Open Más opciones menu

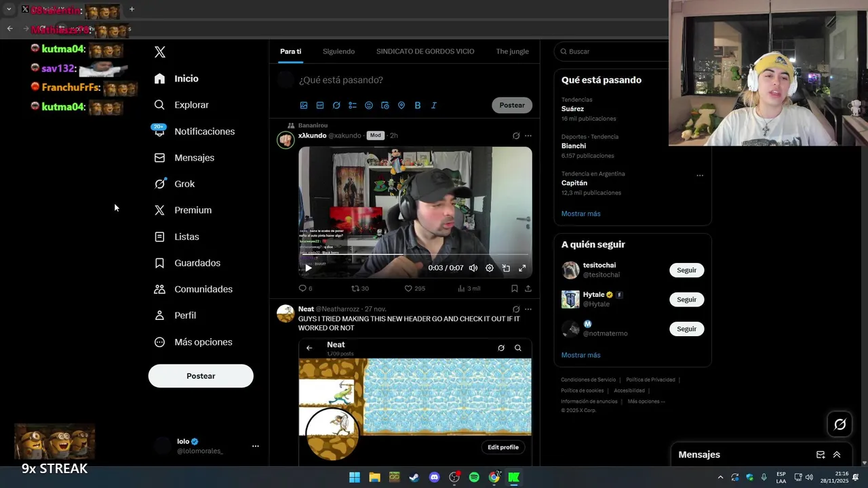[x=193, y=342]
